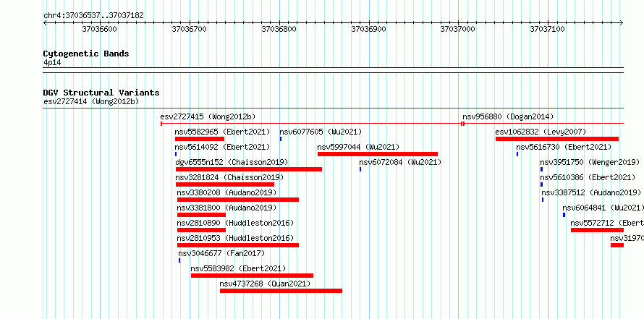Click the Cytogenetic Bands track title
Screen dimensions: 644x319
click(x=86, y=54)
